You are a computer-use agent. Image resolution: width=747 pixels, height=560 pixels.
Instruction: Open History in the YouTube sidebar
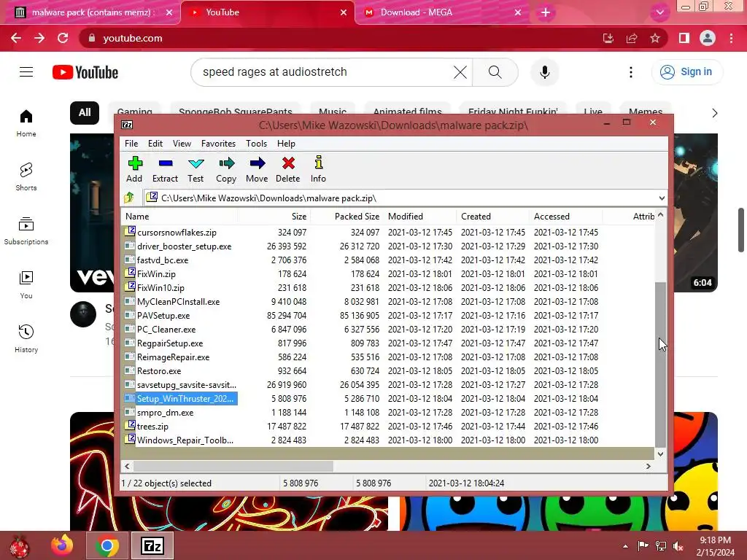(26, 338)
